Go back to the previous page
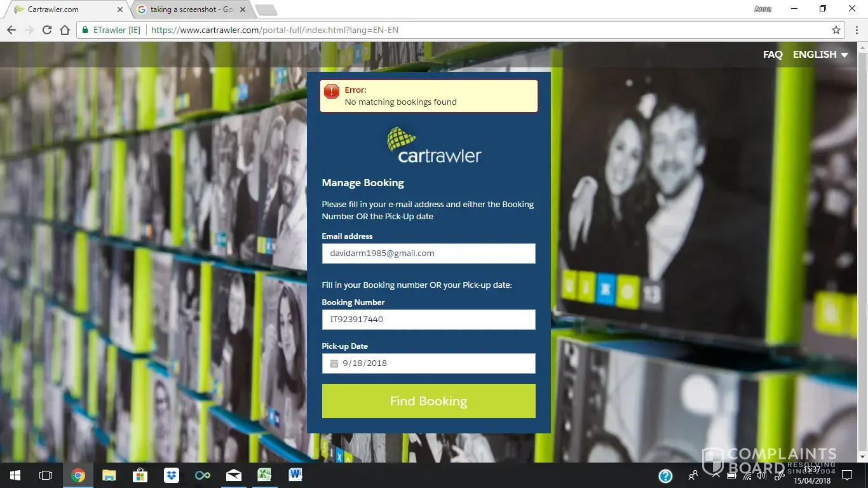Viewport: 868px width, 488px height. [11, 30]
